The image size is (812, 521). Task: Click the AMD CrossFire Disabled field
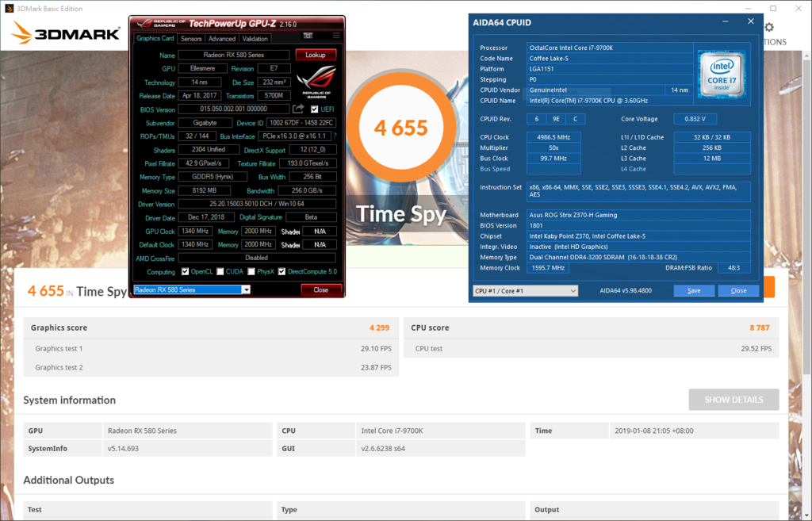coord(257,258)
